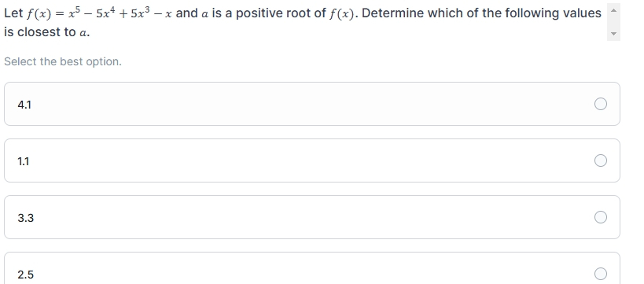The width and height of the screenshot is (644, 284).
Task: Click the down arrow of the question scrollbar
Action: click(613, 34)
